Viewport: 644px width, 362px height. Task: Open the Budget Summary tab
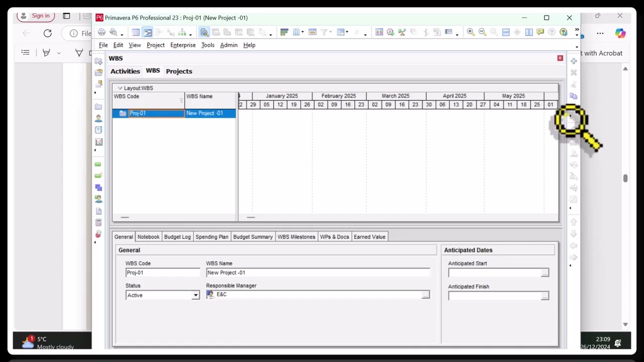click(253, 237)
